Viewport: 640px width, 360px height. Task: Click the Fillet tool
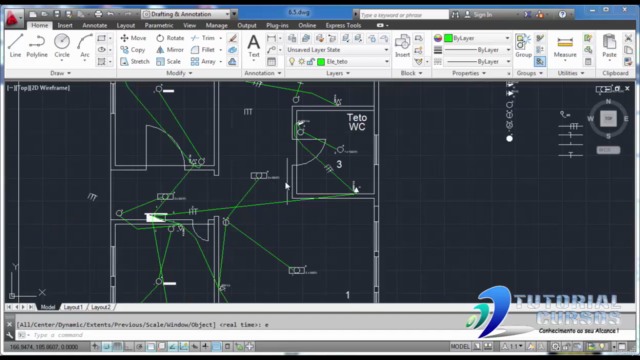click(203, 50)
